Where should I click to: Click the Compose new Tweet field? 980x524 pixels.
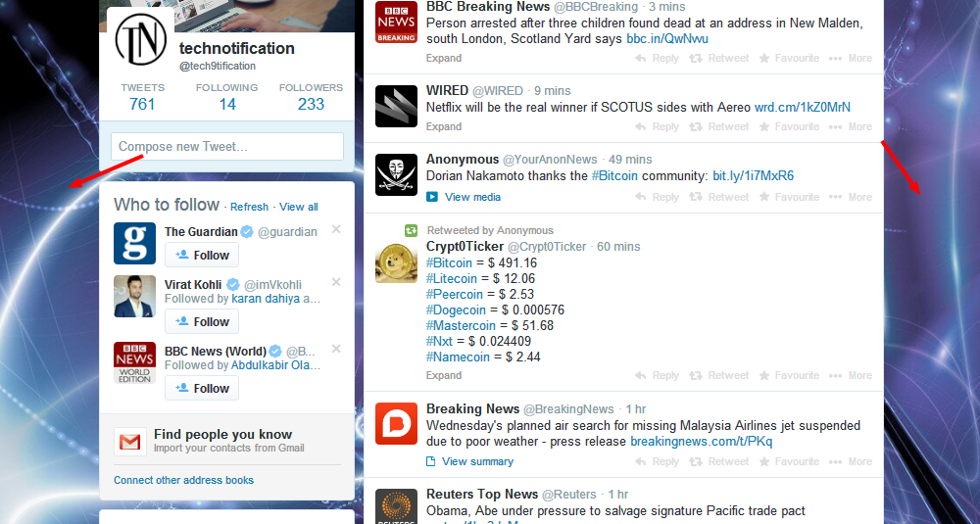[x=227, y=146]
